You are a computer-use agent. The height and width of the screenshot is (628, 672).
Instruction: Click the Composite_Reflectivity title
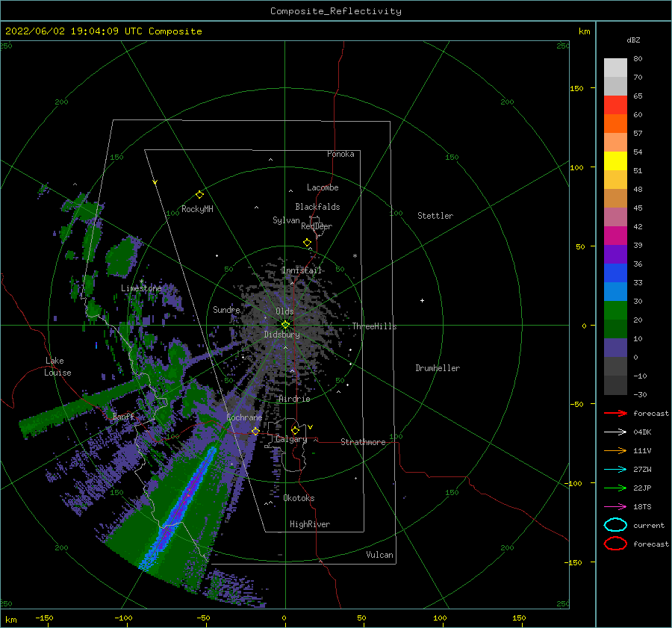click(336, 11)
